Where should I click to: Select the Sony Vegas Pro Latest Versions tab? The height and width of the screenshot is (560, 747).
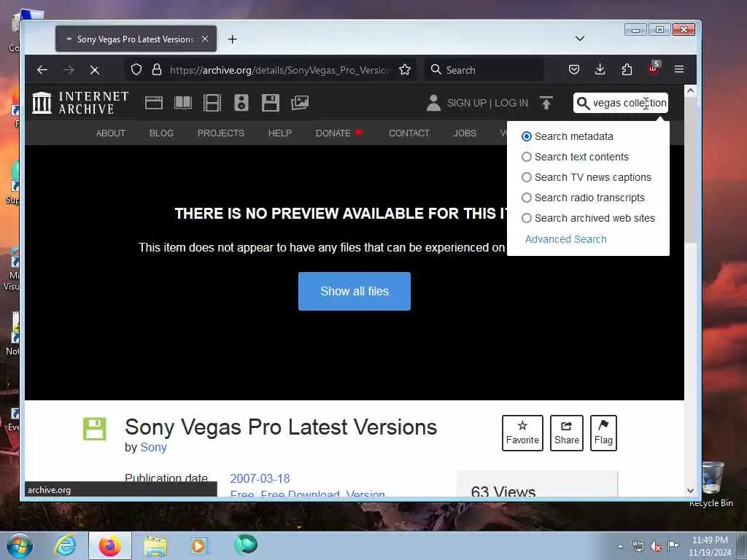[136, 39]
